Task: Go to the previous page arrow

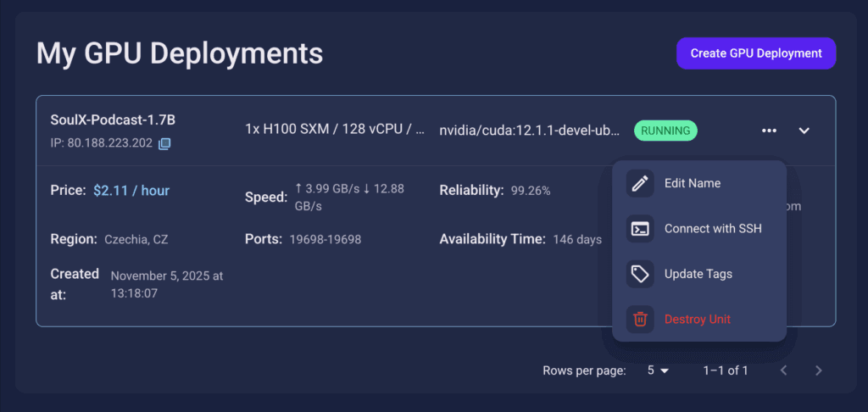Action: [784, 370]
